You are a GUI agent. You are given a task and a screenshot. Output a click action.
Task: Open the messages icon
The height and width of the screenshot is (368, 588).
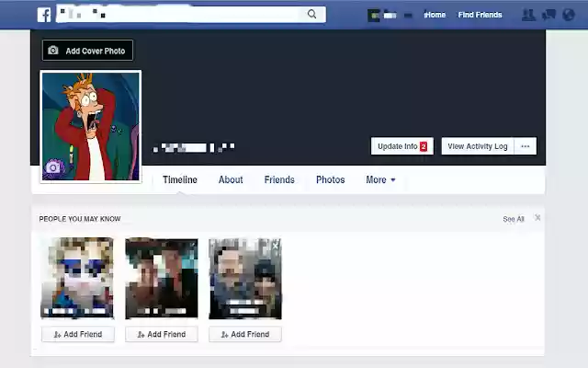coord(548,15)
